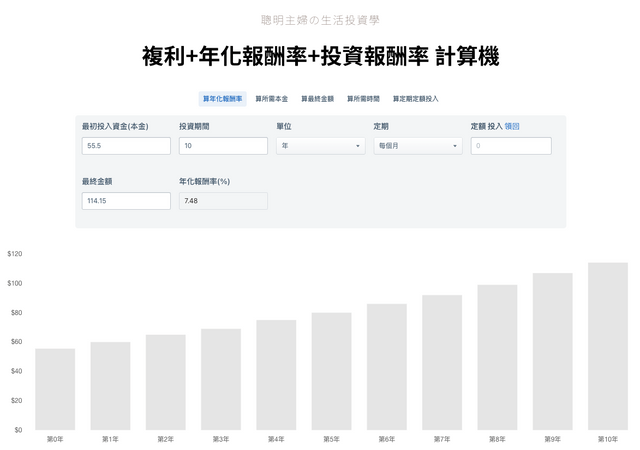The width and height of the screenshot is (640, 450).
Task: Click the 第2年 chart bar
Action: click(x=166, y=382)
